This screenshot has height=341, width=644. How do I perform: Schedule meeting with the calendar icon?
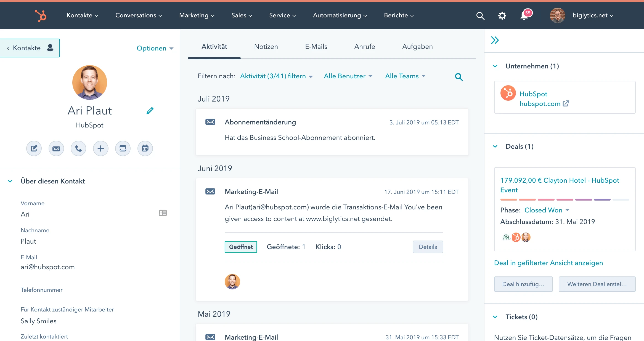(x=145, y=148)
